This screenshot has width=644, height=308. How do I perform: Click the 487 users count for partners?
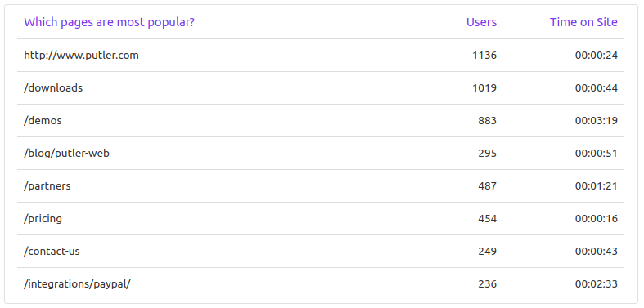tap(487, 186)
